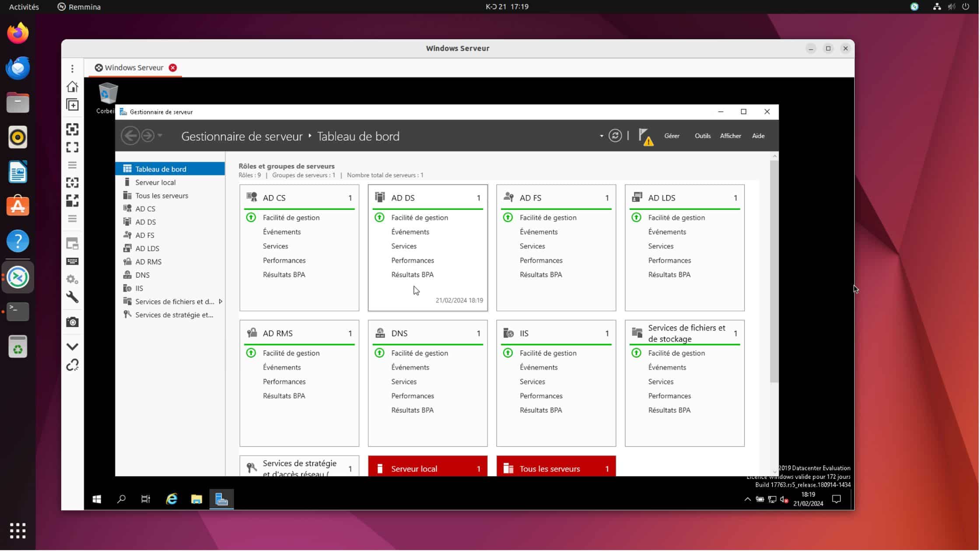The width and height of the screenshot is (980, 551).
Task: Open Remmina tools wrench icon
Action: click(x=72, y=297)
